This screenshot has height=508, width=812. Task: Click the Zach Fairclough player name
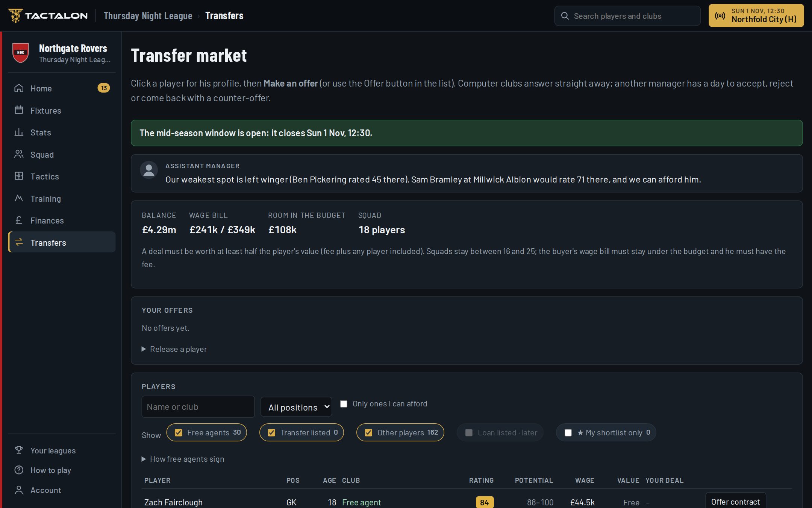coord(173,502)
